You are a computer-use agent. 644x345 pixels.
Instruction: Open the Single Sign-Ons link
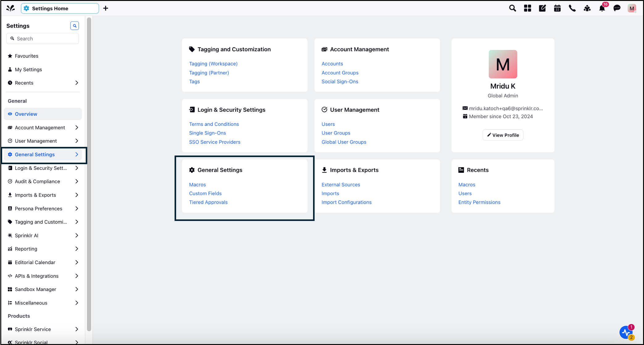click(x=207, y=133)
